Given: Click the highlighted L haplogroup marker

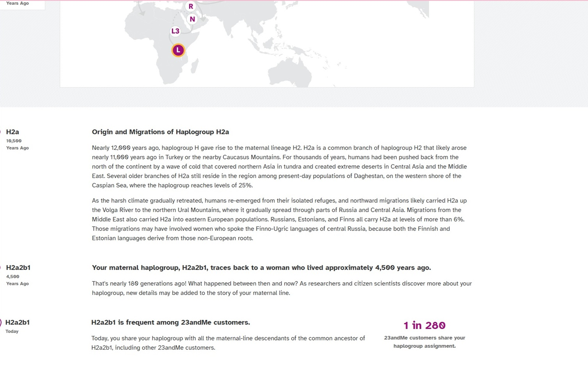Looking at the screenshot, I should pyautogui.click(x=178, y=50).
